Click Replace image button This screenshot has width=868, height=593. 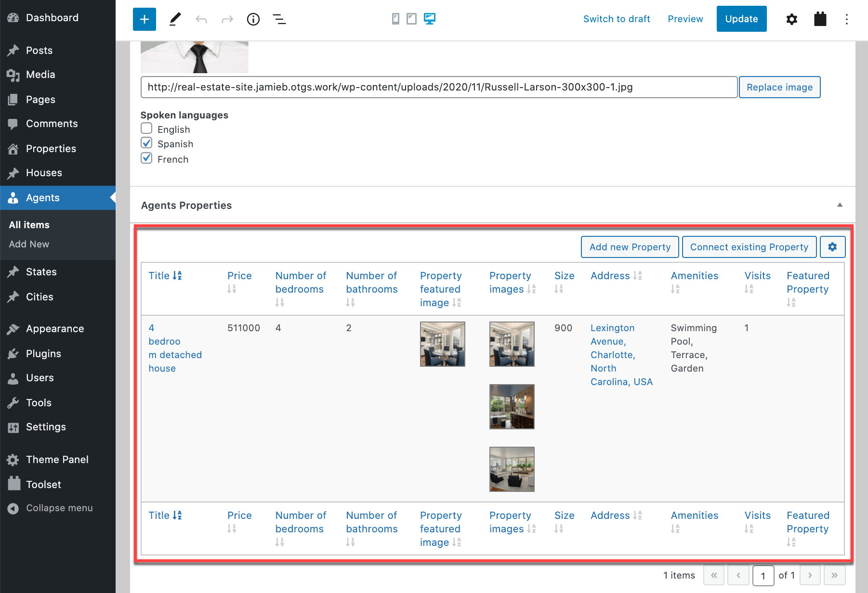point(779,87)
